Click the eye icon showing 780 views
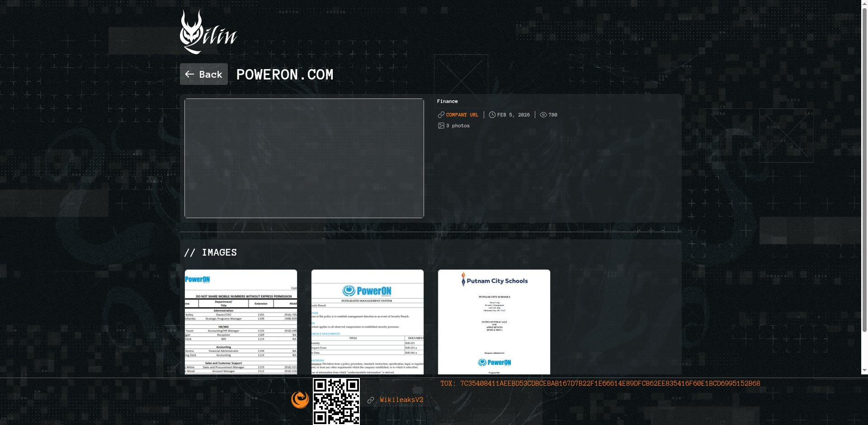This screenshot has width=868, height=425. [x=543, y=115]
